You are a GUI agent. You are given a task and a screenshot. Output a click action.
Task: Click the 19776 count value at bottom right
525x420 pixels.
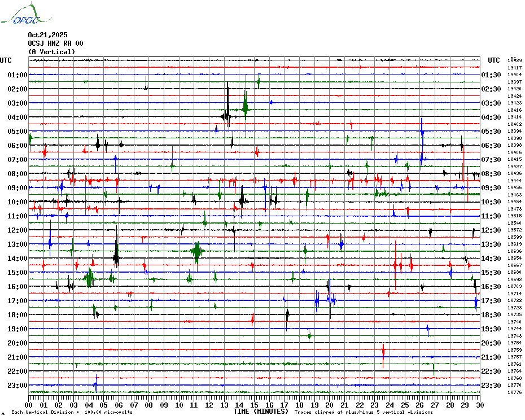click(514, 392)
